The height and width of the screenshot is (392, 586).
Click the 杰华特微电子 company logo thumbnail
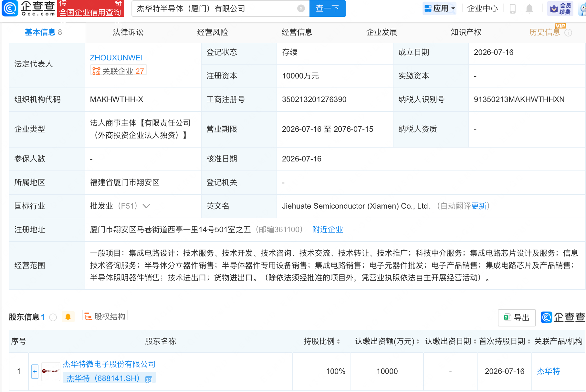coord(51,371)
